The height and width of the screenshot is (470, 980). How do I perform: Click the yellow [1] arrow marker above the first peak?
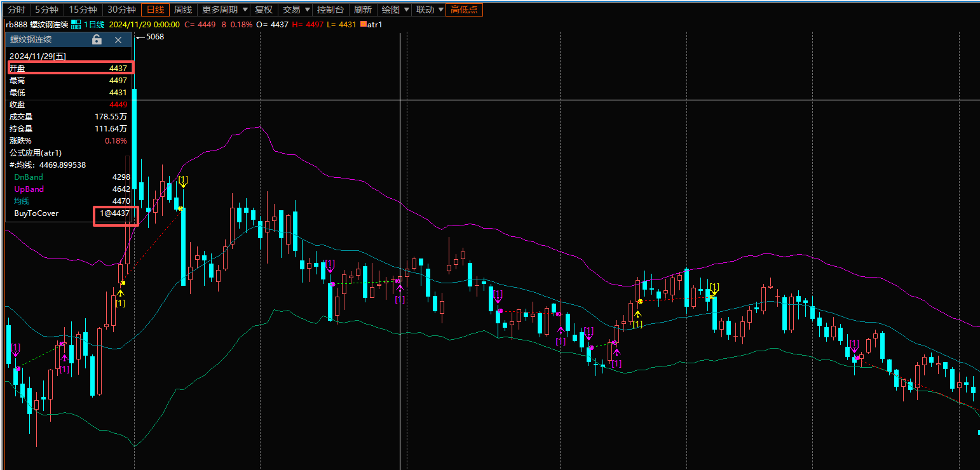click(183, 181)
